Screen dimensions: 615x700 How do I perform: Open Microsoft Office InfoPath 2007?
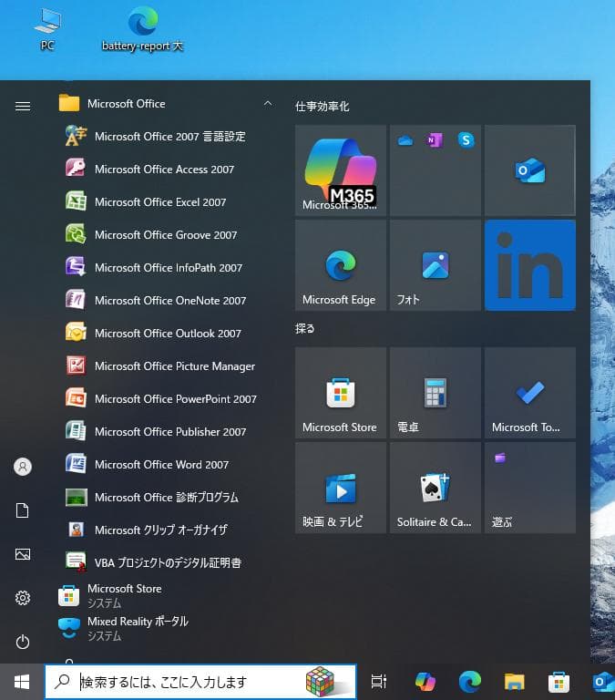pyautogui.click(x=165, y=268)
